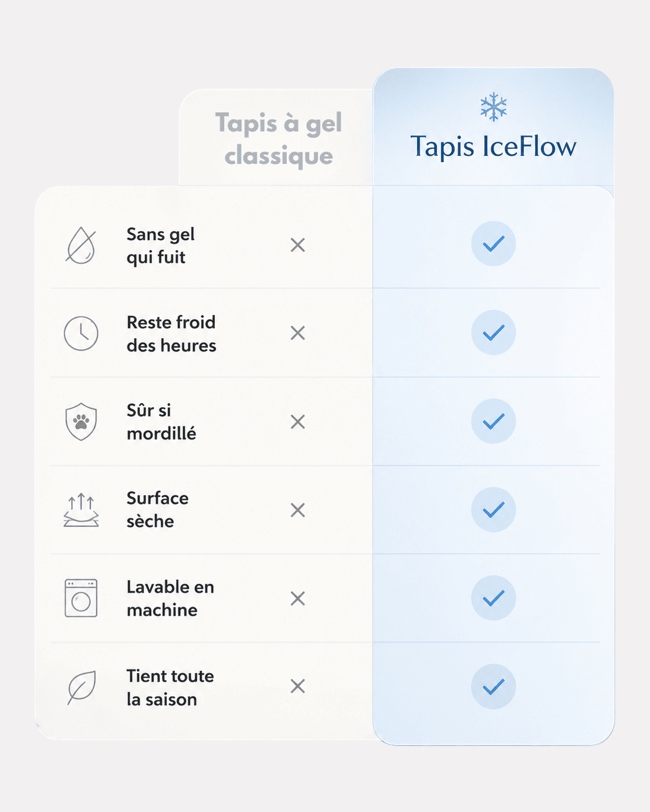Click the checkmark for Surface sèche
This screenshot has width=650, height=812.
click(494, 510)
